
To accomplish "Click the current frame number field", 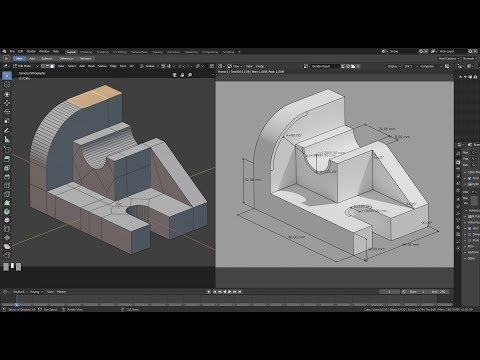I will [389, 292].
